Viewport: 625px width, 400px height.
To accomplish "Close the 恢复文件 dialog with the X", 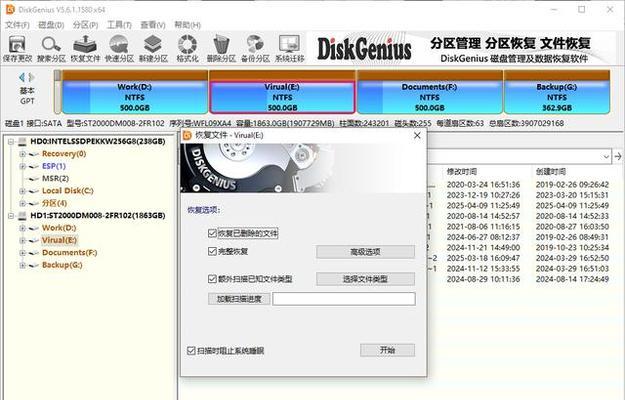I will coord(417,135).
